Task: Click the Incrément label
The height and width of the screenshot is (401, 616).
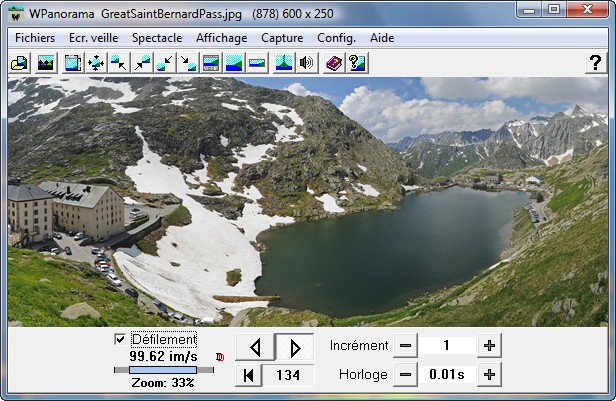Action: pos(359,346)
